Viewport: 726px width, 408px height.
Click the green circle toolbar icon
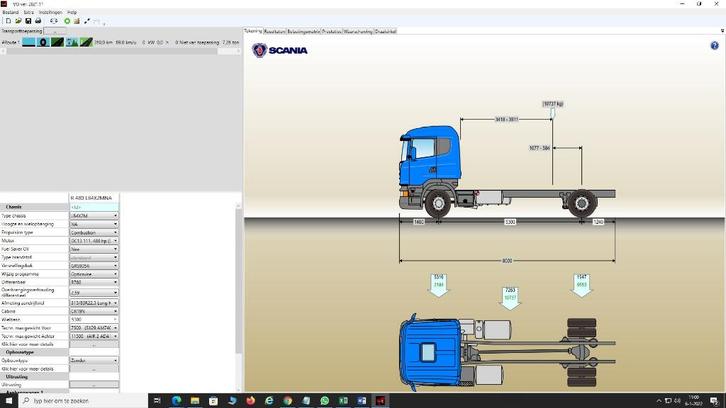(67, 21)
